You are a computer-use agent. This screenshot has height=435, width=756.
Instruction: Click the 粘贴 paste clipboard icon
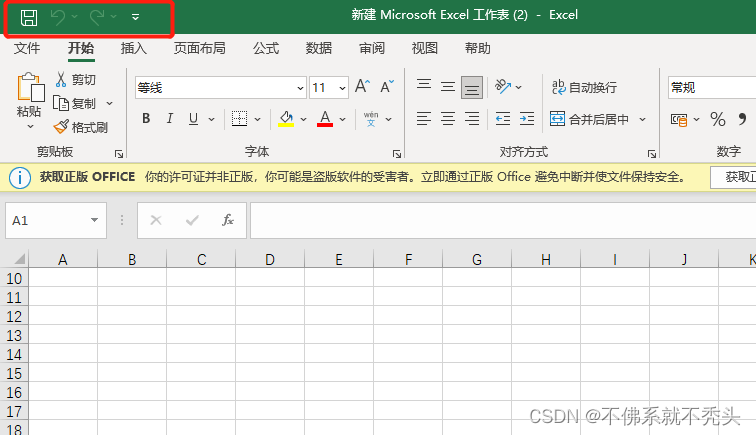point(30,87)
